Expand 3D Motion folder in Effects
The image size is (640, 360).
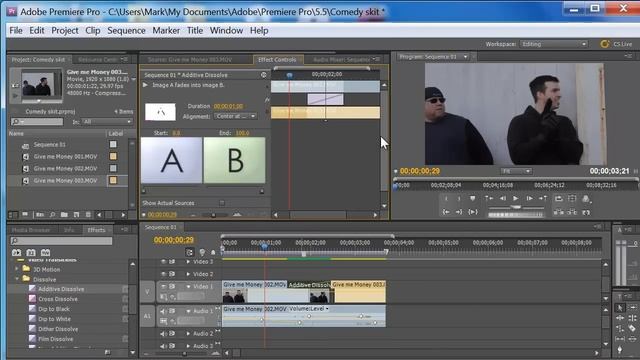click(17, 269)
